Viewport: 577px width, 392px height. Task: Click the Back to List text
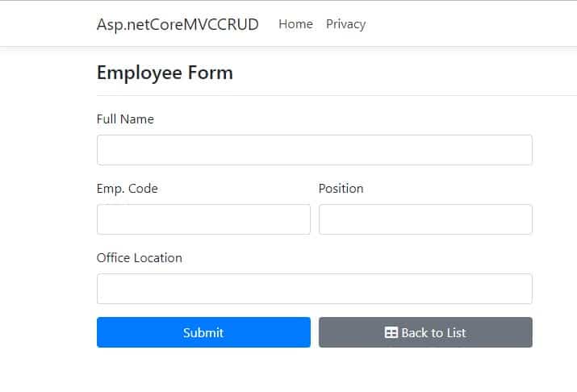[433, 332]
